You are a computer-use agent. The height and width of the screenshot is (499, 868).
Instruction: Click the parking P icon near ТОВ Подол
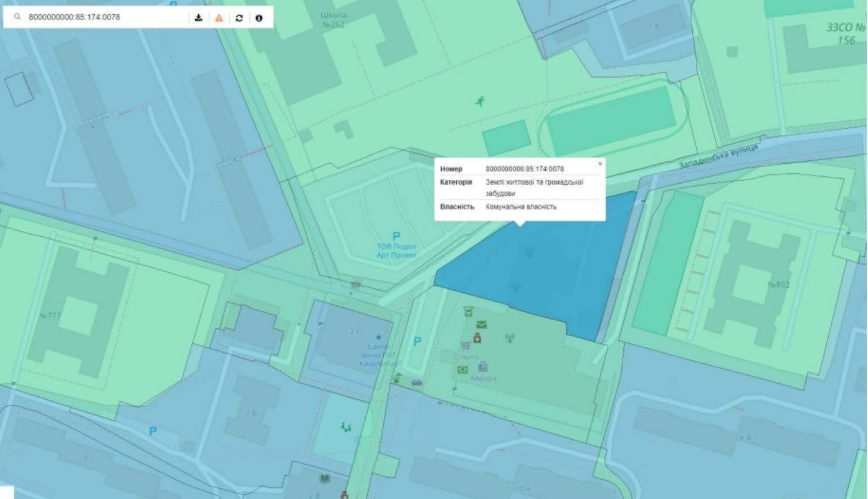pyautogui.click(x=396, y=236)
